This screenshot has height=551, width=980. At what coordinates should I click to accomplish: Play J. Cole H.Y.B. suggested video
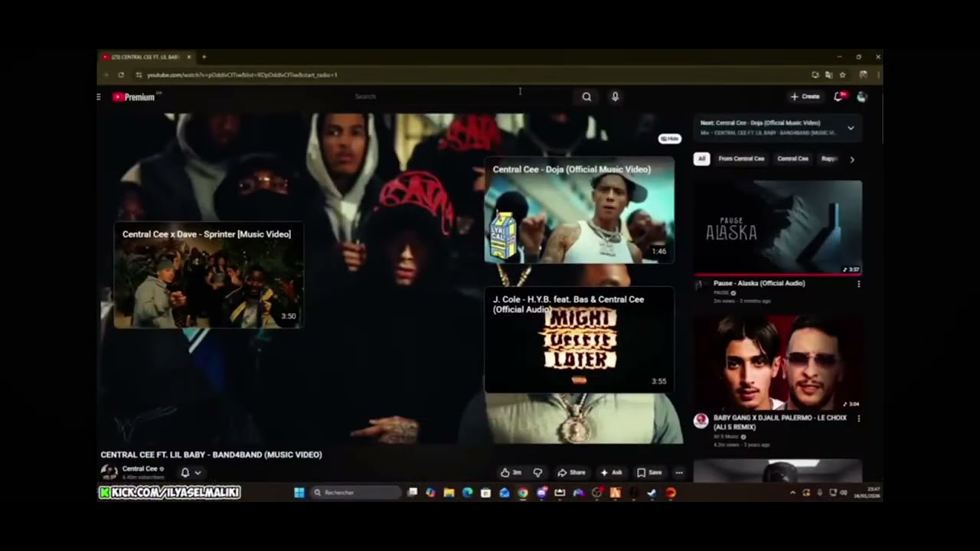click(x=579, y=341)
